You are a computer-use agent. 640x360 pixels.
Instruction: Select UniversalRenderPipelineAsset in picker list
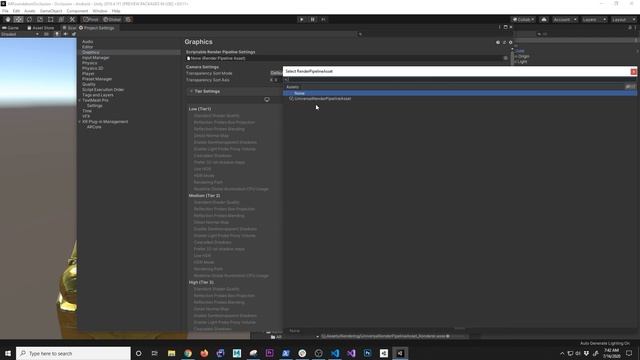click(x=460, y=99)
